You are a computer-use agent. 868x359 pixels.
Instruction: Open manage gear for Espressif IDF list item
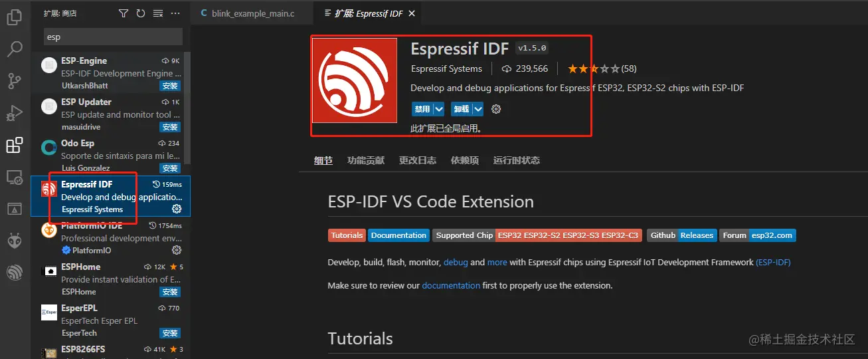(x=177, y=209)
